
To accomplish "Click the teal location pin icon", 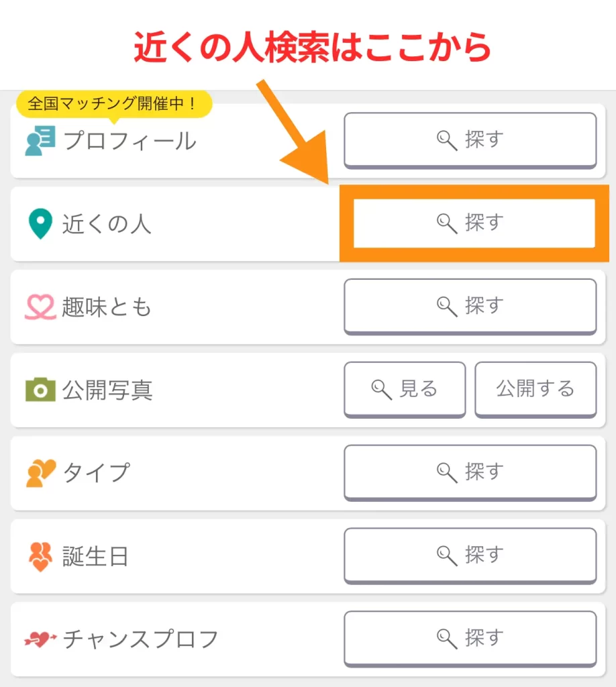I will [x=40, y=224].
